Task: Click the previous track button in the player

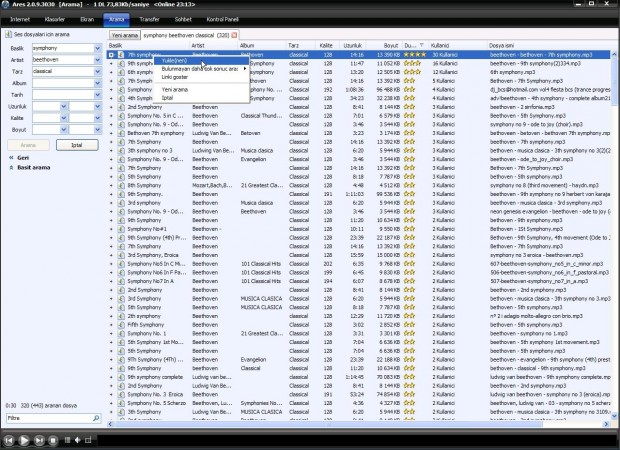Action: pos(9,440)
